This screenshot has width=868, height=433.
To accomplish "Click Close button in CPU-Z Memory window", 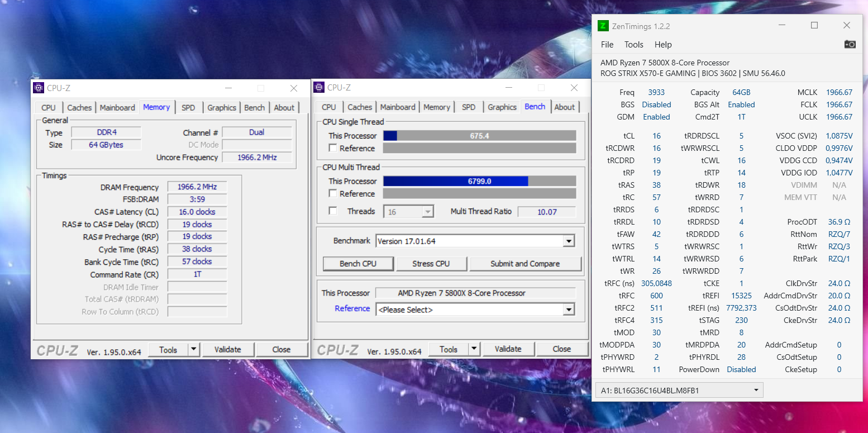I will click(x=282, y=350).
